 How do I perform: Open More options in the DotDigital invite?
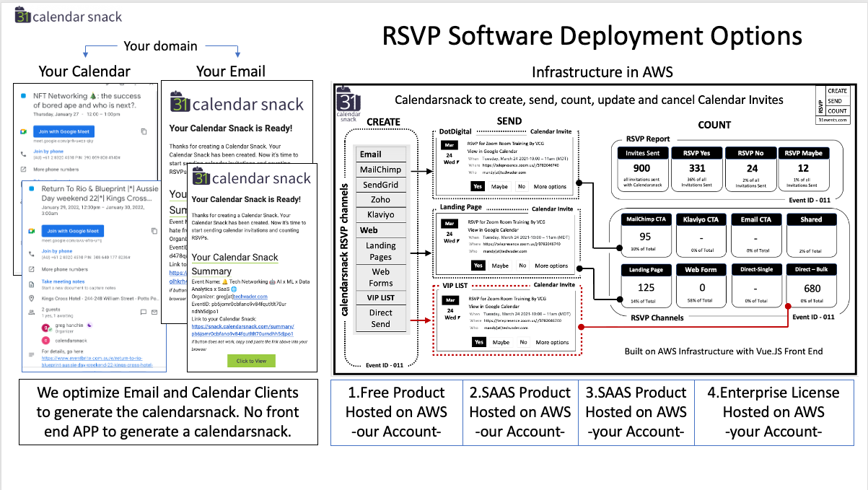[551, 187]
